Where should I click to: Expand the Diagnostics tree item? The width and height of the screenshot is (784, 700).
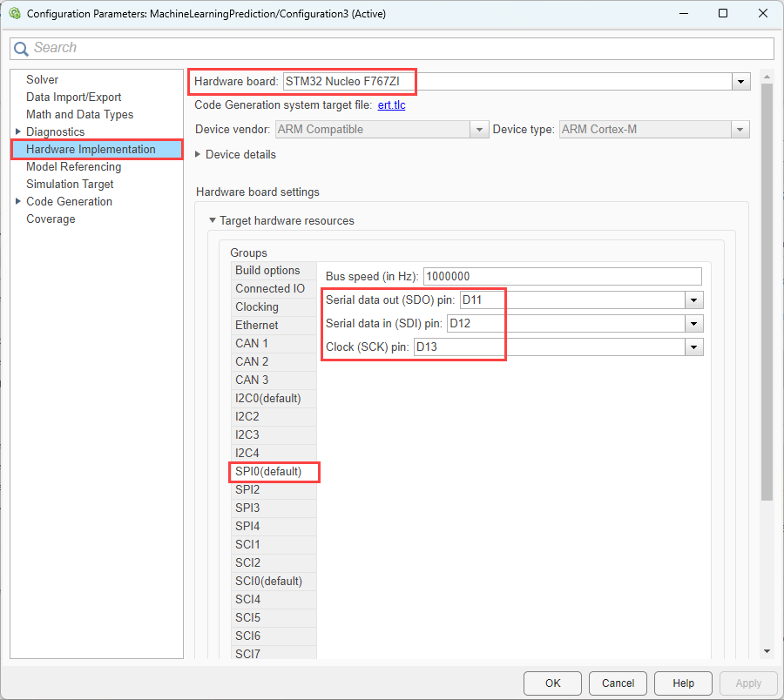click(x=18, y=131)
